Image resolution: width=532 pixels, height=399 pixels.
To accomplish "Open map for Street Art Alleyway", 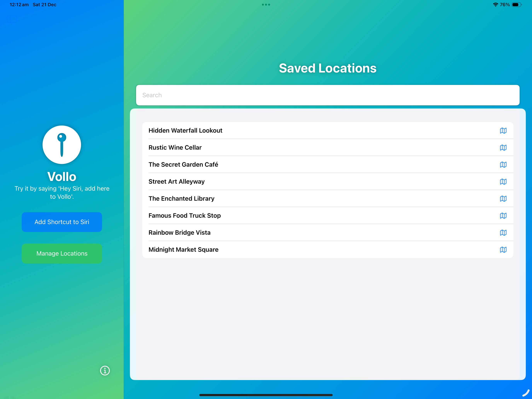I will tap(503, 182).
